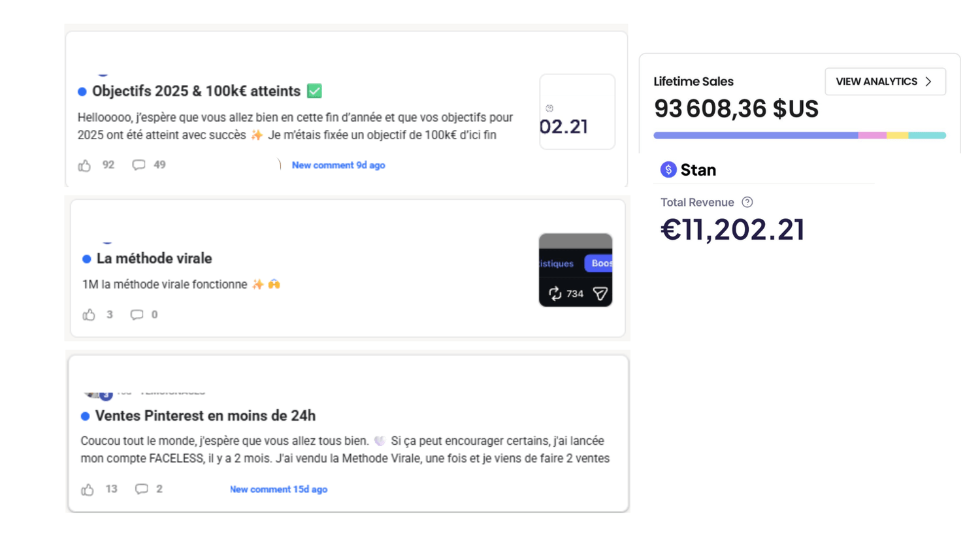980x552 pixels.
Task: Click the chevron in View Analytics
Action: coord(928,82)
